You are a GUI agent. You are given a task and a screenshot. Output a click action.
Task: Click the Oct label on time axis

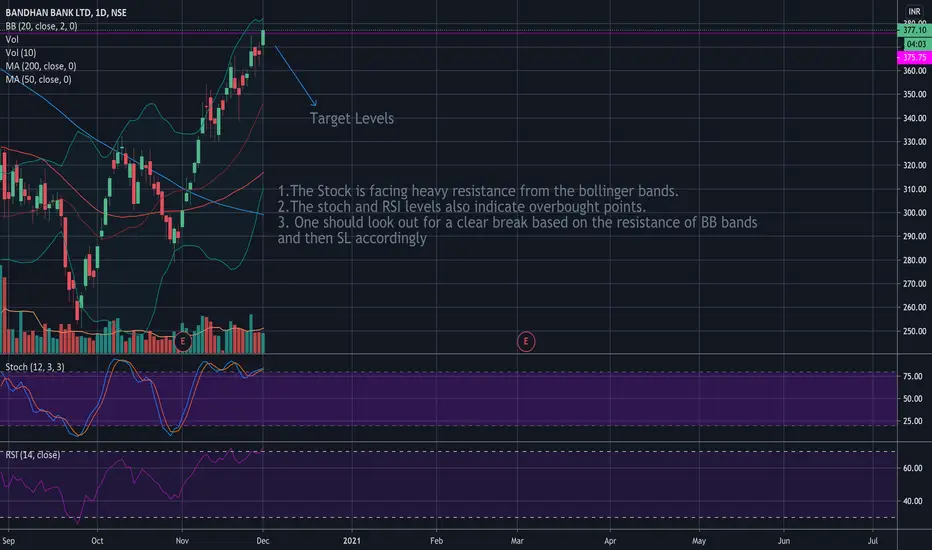[x=97, y=540]
